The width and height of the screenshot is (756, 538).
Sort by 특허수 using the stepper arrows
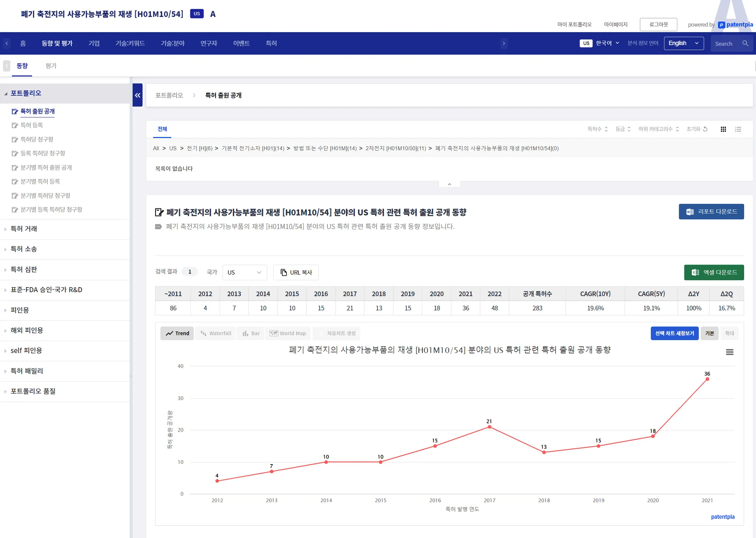[606, 129]
